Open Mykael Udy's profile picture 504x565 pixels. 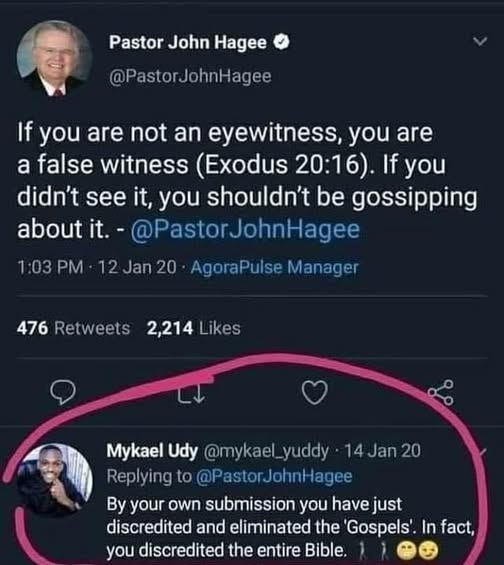(55, 479)
